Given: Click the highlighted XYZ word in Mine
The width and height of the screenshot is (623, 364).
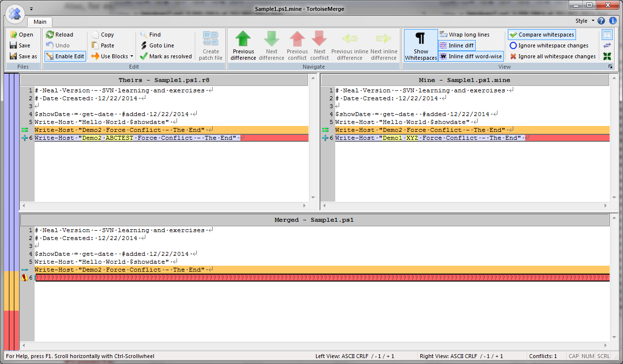Looking at the screenshot, I should click(412, 138).
